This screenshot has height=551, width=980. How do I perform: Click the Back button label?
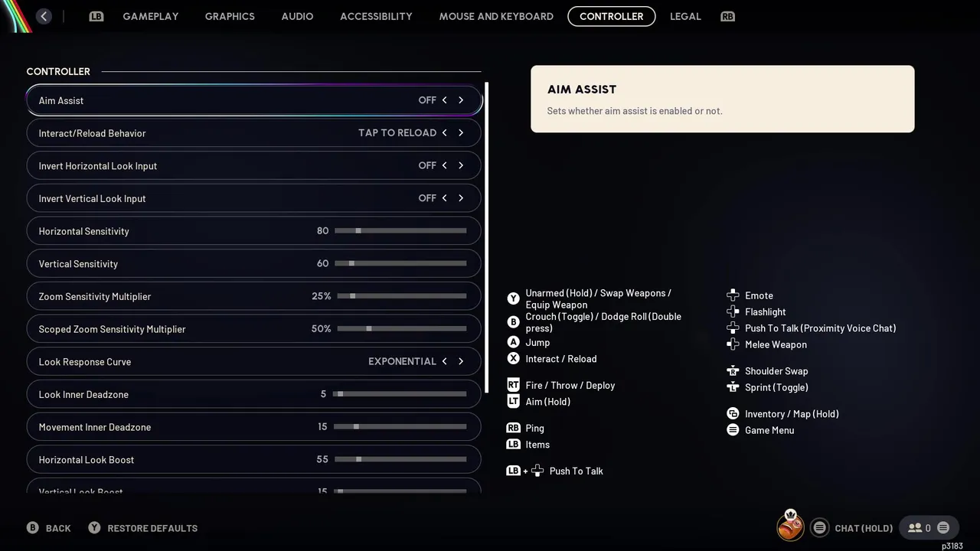tap(58, 528)
